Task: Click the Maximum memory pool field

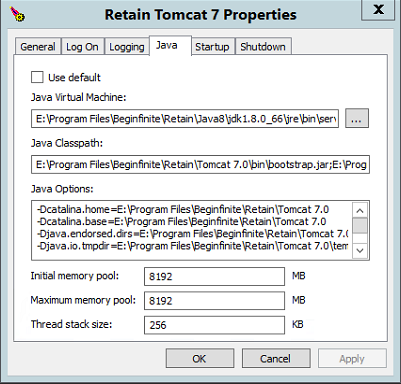Action: [x=214, y=301]
